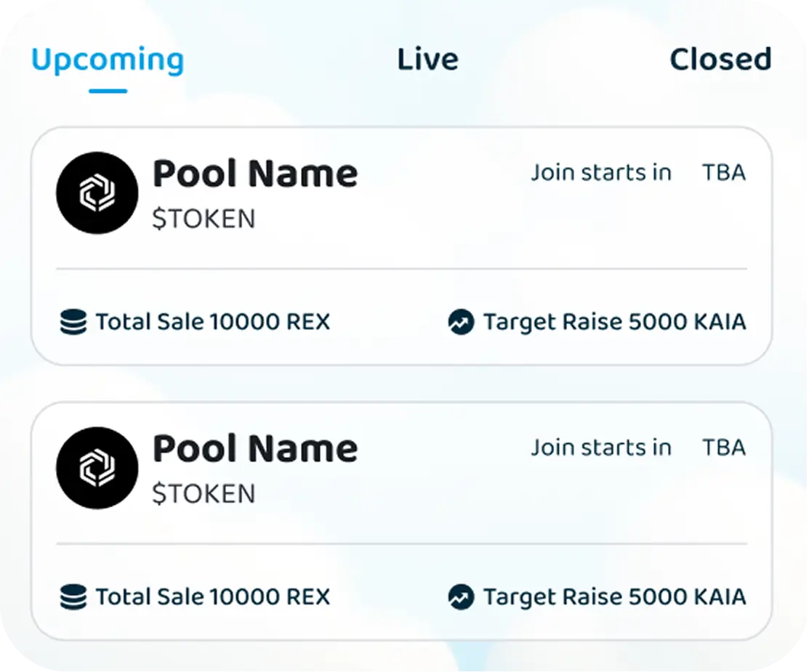
Task: Click $TOKEN symbol in the second card
Action: [204, 493]
